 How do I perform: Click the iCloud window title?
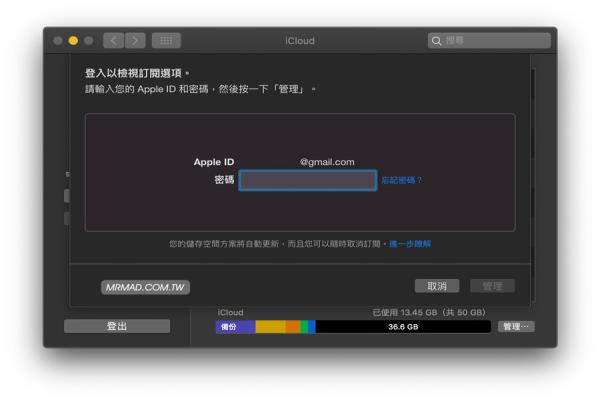tap(300, 41)
